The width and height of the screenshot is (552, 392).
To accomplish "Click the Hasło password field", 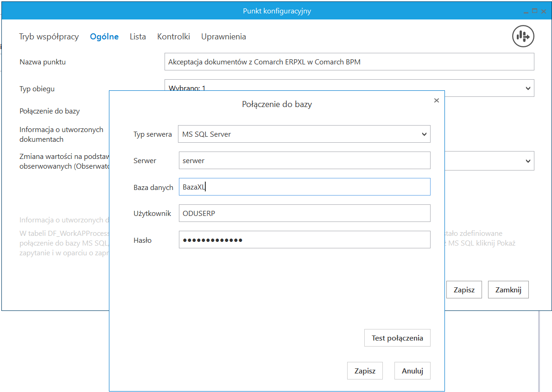I will 304,240.
